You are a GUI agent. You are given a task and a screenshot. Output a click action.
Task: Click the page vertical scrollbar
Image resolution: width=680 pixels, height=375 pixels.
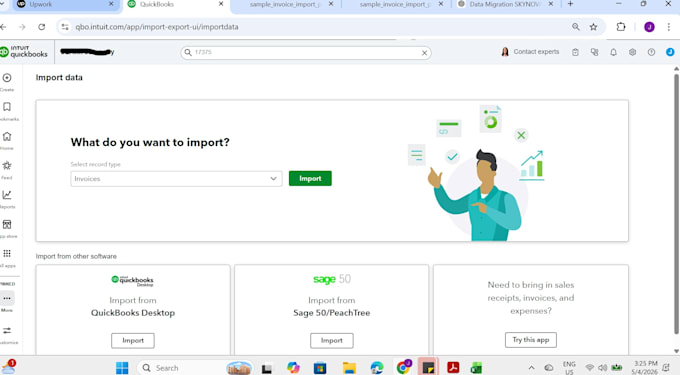point(676,204)
